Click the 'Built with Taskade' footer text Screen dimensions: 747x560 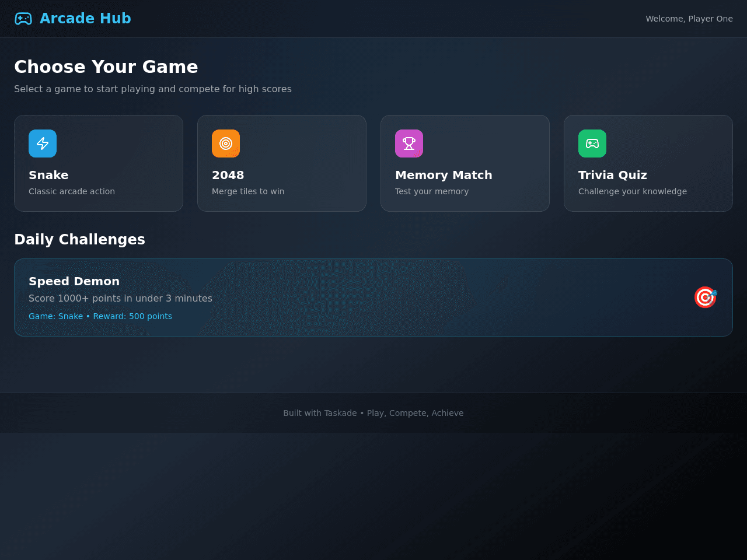[320, 413]
